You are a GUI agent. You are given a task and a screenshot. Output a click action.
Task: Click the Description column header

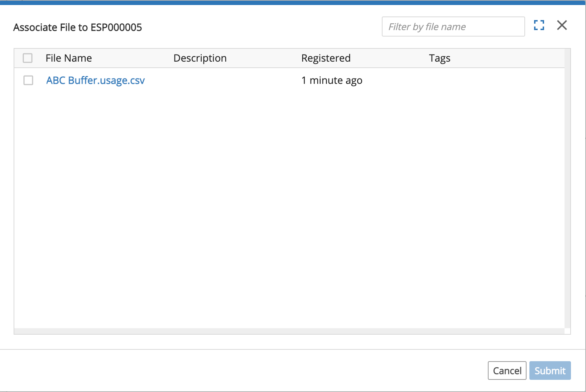tap(200, 58)
